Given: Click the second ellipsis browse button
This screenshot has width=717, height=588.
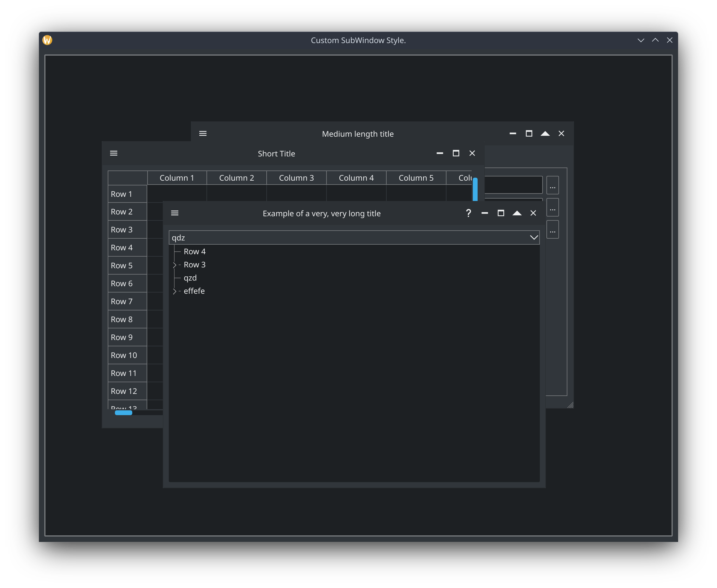Looking at the screenshot, I should click(552, 207).
